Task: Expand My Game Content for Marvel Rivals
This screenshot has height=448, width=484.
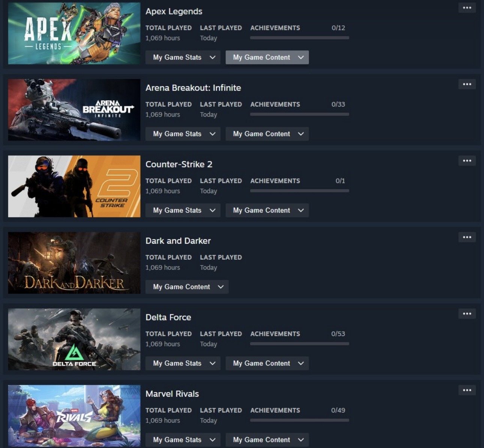Action: point(267,440)
